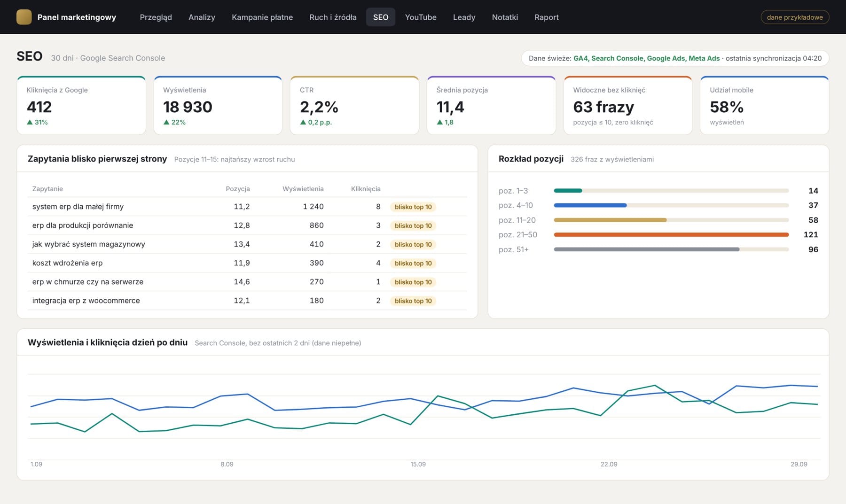Click the poz. 21–50 orange bar

coord(671,235)
